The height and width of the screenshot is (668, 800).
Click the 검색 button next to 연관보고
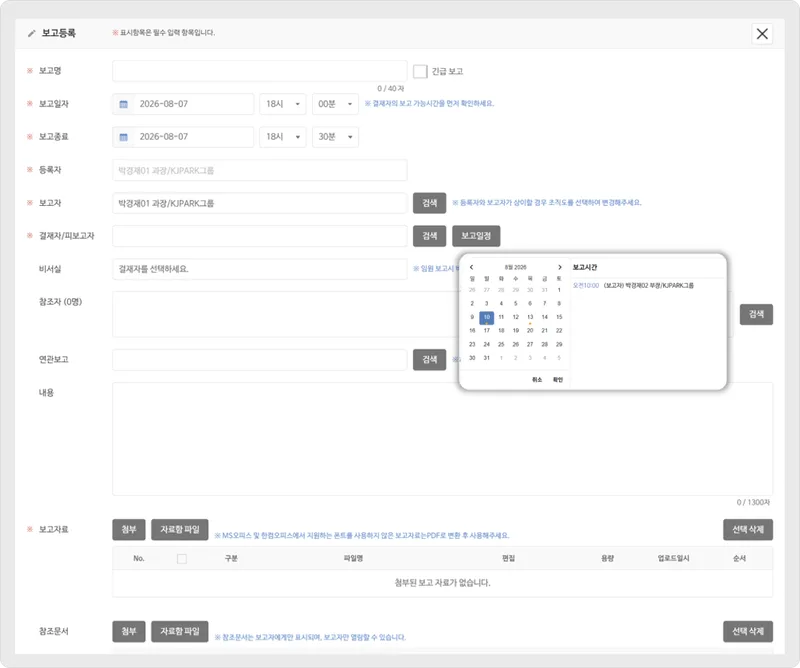click(430, 360)
